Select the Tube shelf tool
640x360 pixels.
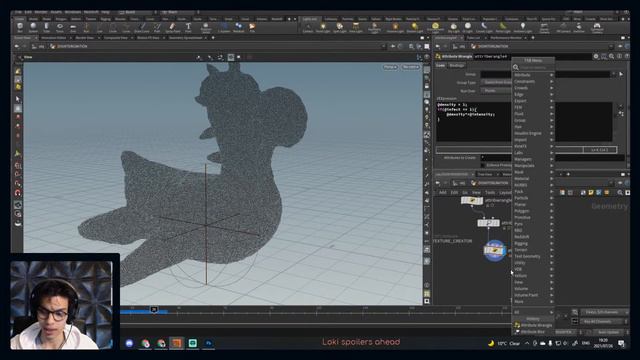(x=47, y=28)
